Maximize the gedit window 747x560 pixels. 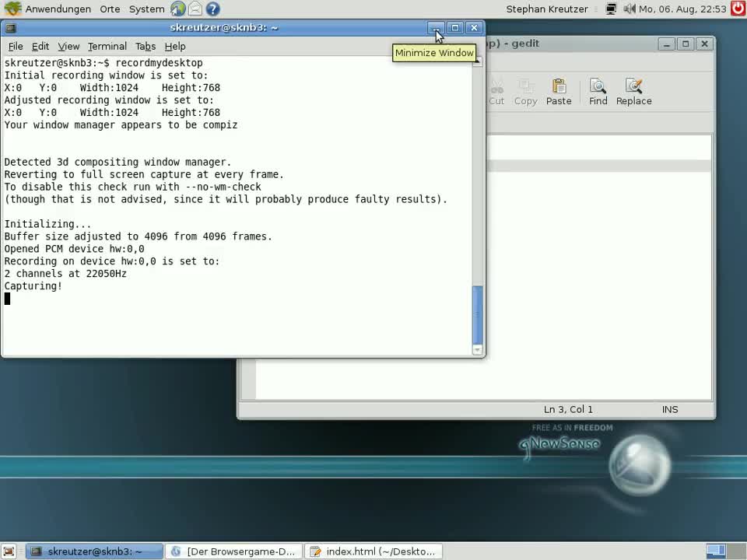(686, 44)
